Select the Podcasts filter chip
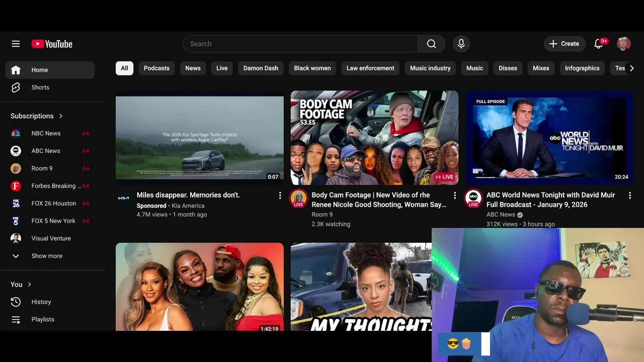The height and width of the screenshot is (362, 644). pos(156,68)
